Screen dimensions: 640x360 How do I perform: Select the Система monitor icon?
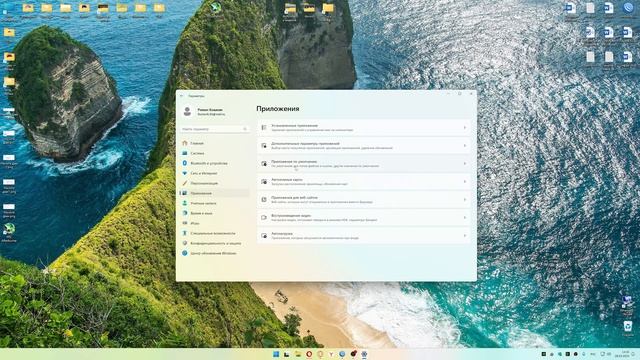[x=185, y=153]
